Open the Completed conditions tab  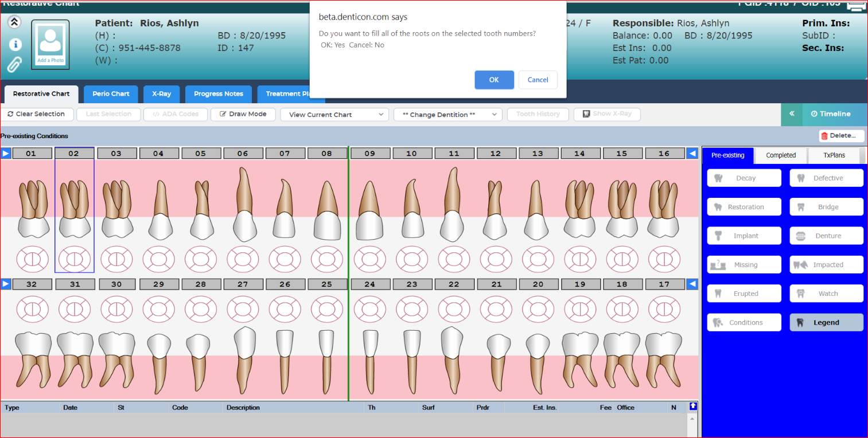pos(780,155)
